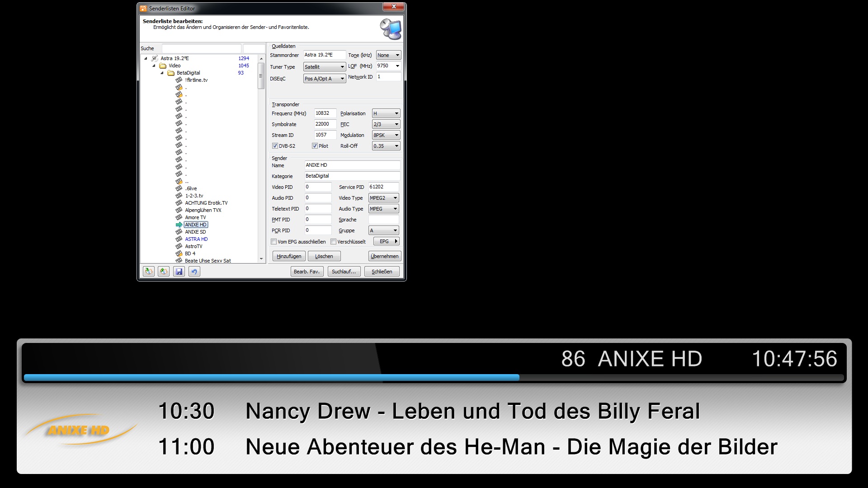Open the EPG arrow menu button
Screen dimensions: 868x488
click(387, 241)
